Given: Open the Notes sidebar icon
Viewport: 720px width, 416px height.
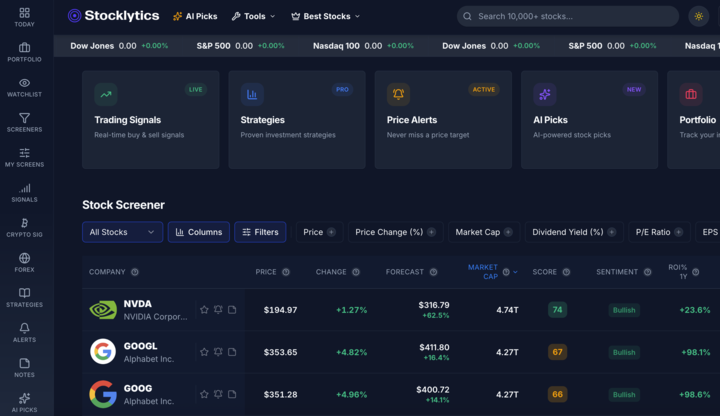Looking at the screenshot, I should (x=24, y=367).
